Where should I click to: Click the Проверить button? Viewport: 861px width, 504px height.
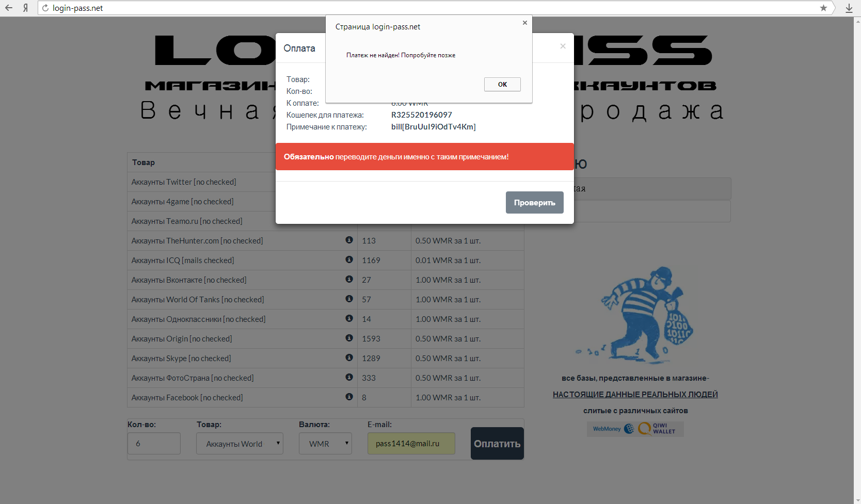coord(534,202)
